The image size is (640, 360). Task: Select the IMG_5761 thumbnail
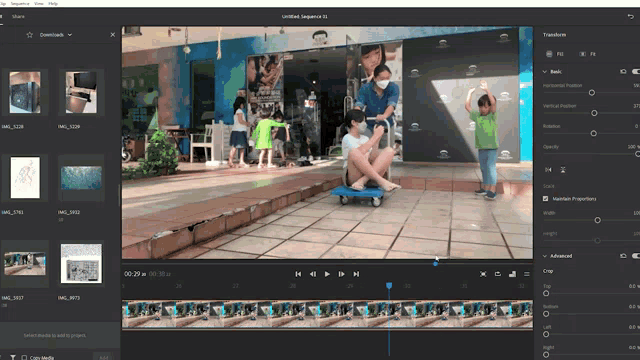point(25,178)
